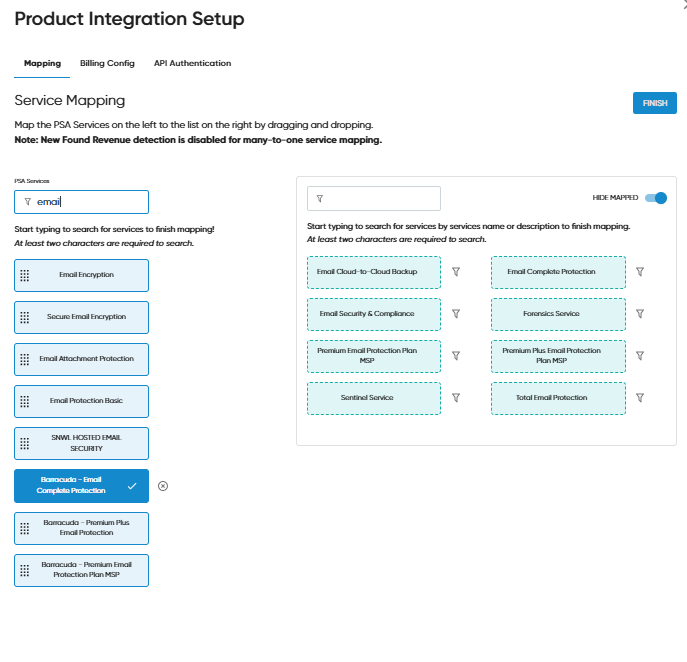This screenshot has height=662, width=687.
Task: Switch to the Mapping tab
Action: click(x=42, y=63)
